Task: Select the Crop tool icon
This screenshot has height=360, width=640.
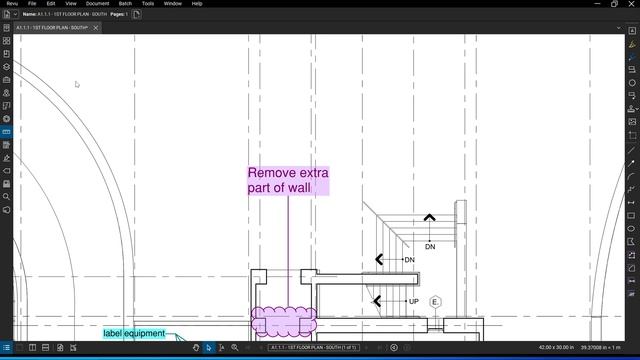Action: 632,135
